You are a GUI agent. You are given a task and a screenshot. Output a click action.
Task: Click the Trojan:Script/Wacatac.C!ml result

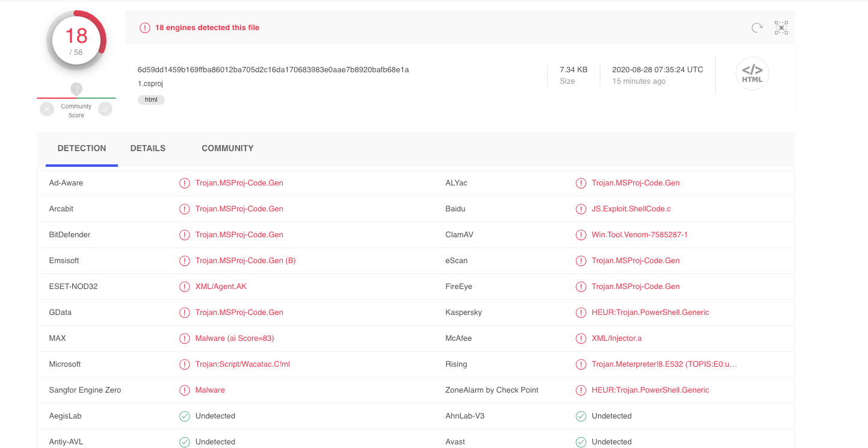tap(242, 364)
